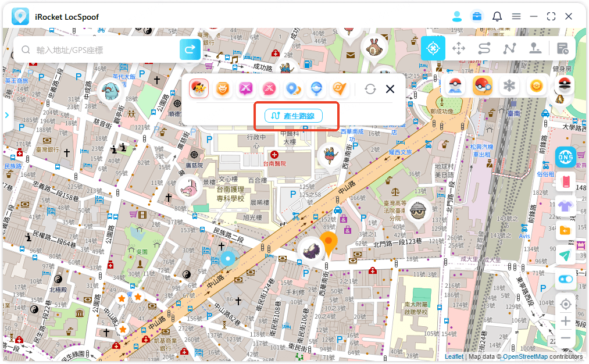589x364 pixels.
Task: Click the pink crossed-swords icon
Action: 269,89
